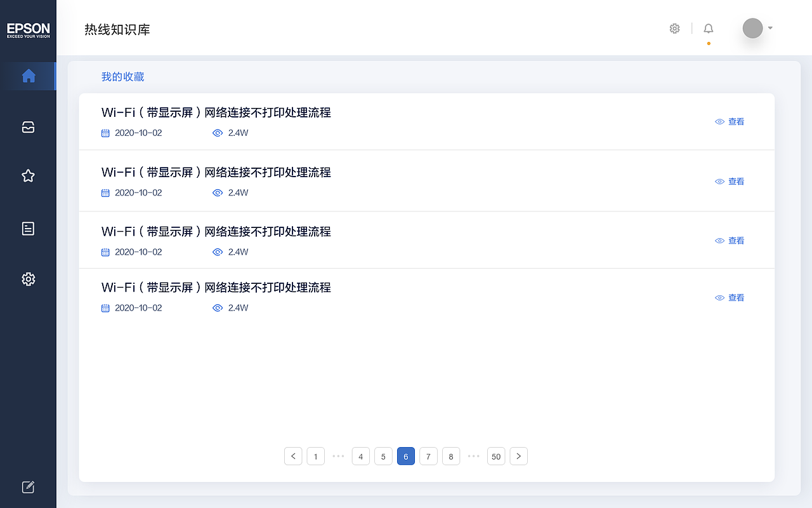Click the views eye icon in third article
This screenshot has height=508, width=812.
(x=218, y=252)
